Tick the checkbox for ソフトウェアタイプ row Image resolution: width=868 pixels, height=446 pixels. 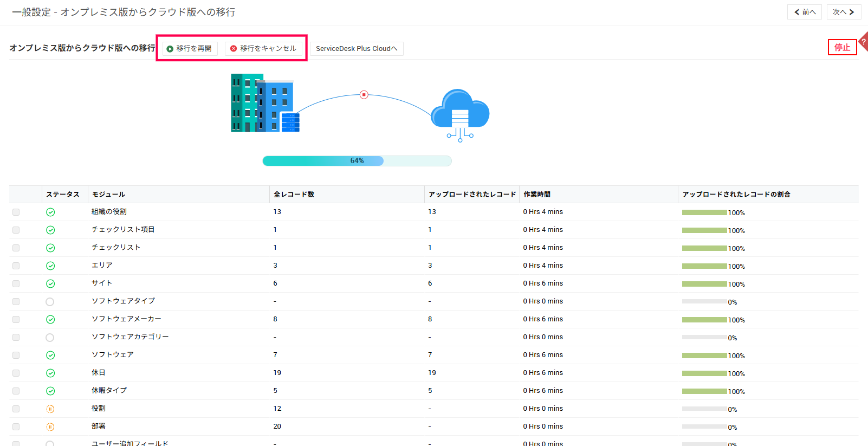click(x=16, y=302)
